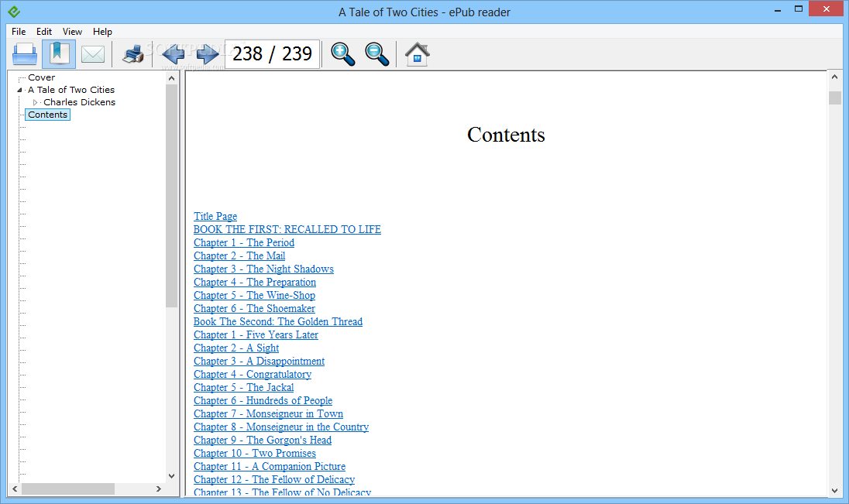Open the Help menu

coord(102,32)
